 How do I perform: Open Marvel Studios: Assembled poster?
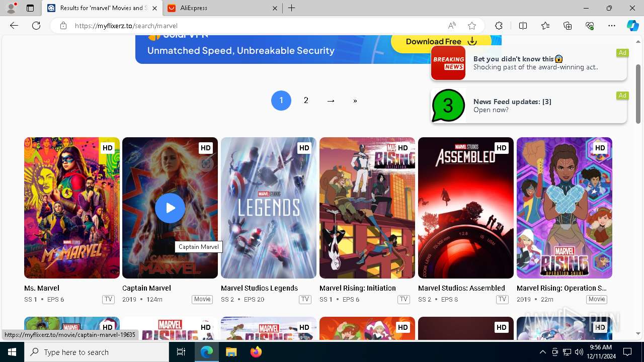[x=466, y=208]
